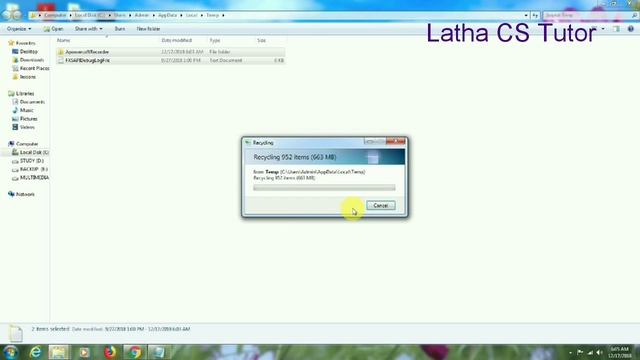
Task: Sort by Date modified column
Action: tap(177, 40)
